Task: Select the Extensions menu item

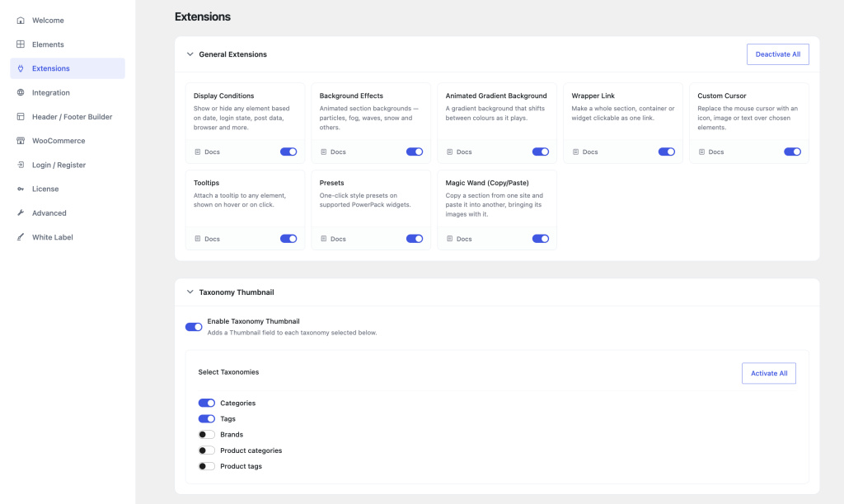Action: (68, 68)
